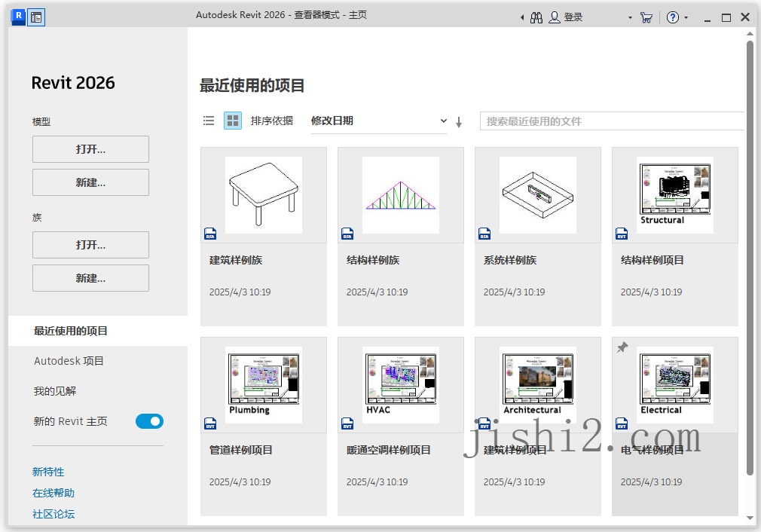This screenshot has width=761, height=532.
Task: Open the 建筑样例族 table thumbnail
Action: [x=264, y=195]
